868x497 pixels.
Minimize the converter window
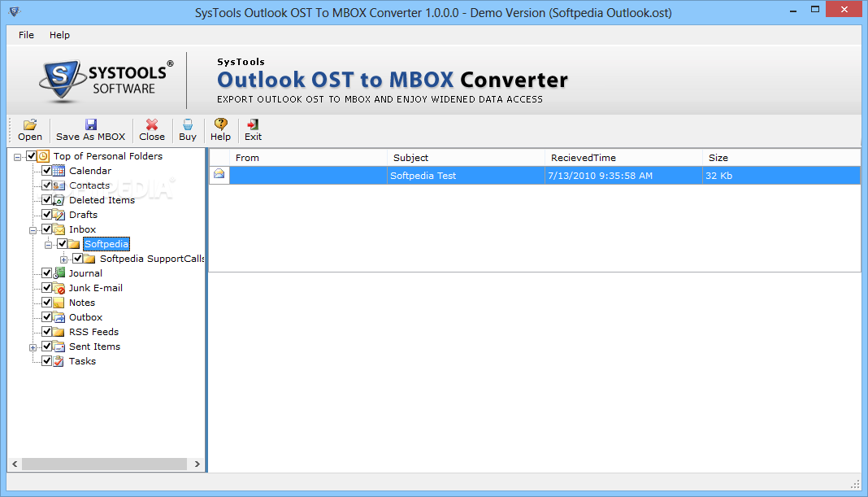(792, 10)
